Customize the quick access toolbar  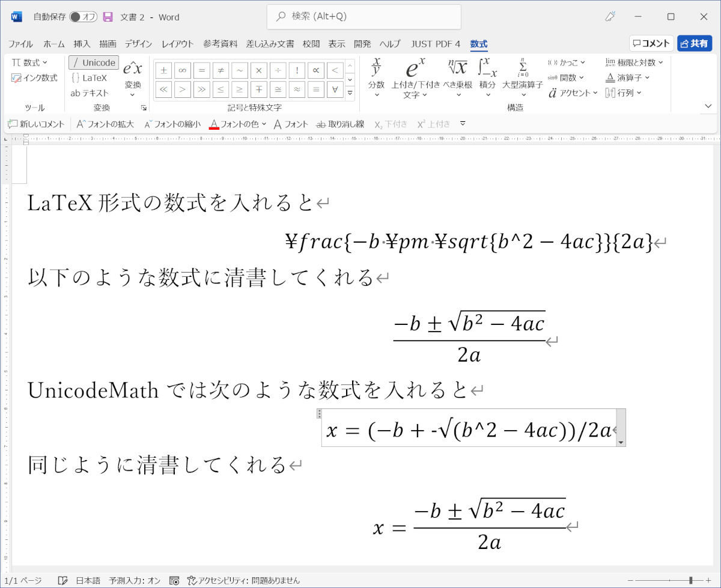pyautogui.click(x=463, y=124)
